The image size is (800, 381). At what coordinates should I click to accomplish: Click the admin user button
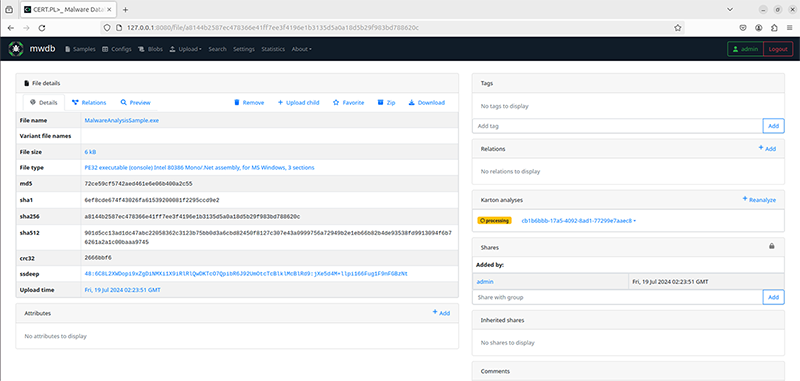(745, 49)
